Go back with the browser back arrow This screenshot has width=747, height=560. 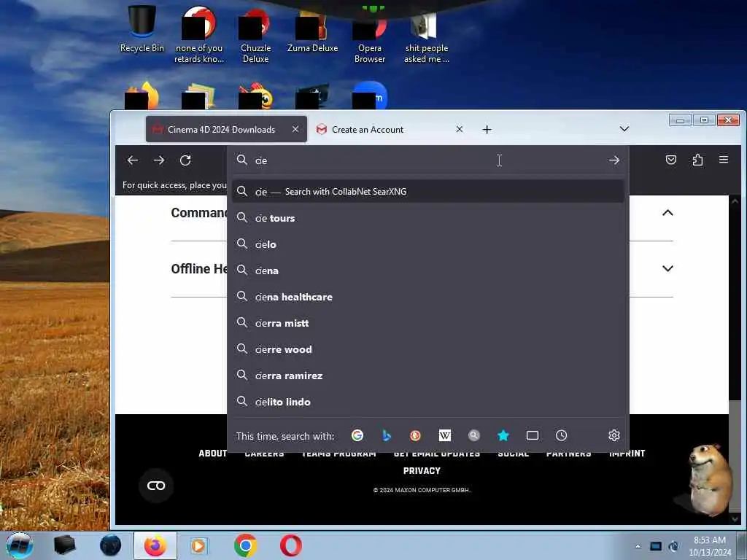pos(133,160)
